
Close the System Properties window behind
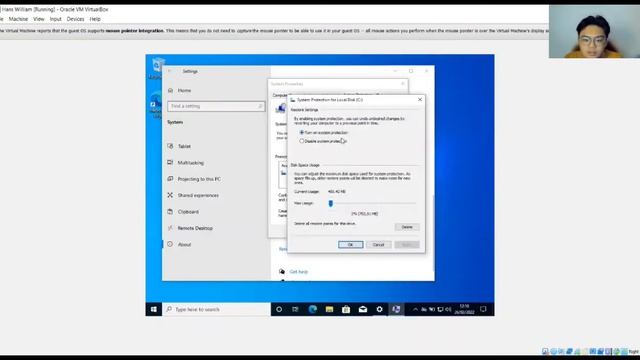(x=403, y=84)
